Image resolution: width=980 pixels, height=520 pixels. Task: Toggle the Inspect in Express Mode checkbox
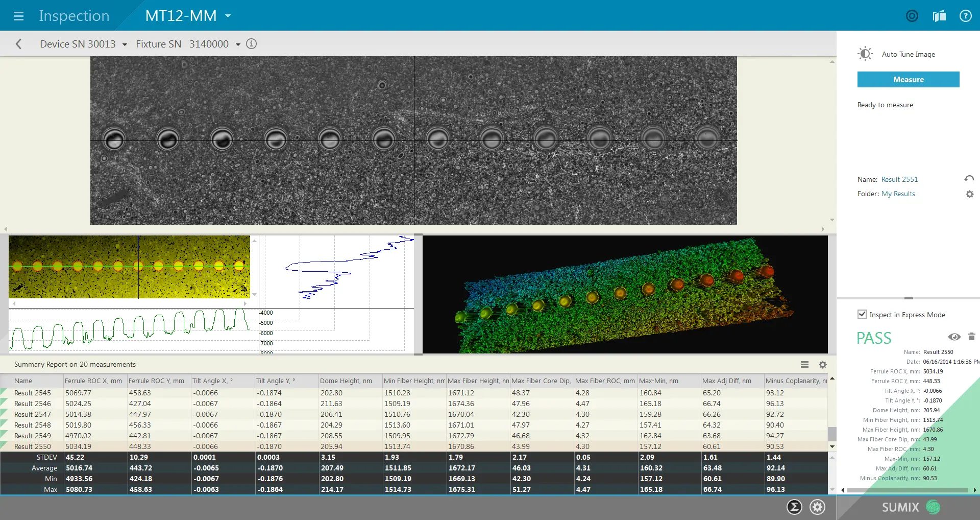[862, 315]
